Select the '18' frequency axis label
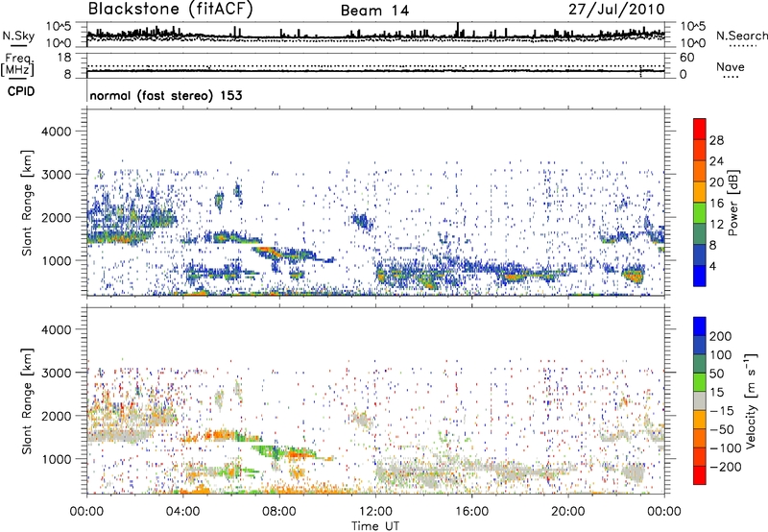 pyautogui.click(x=63, y=58)
